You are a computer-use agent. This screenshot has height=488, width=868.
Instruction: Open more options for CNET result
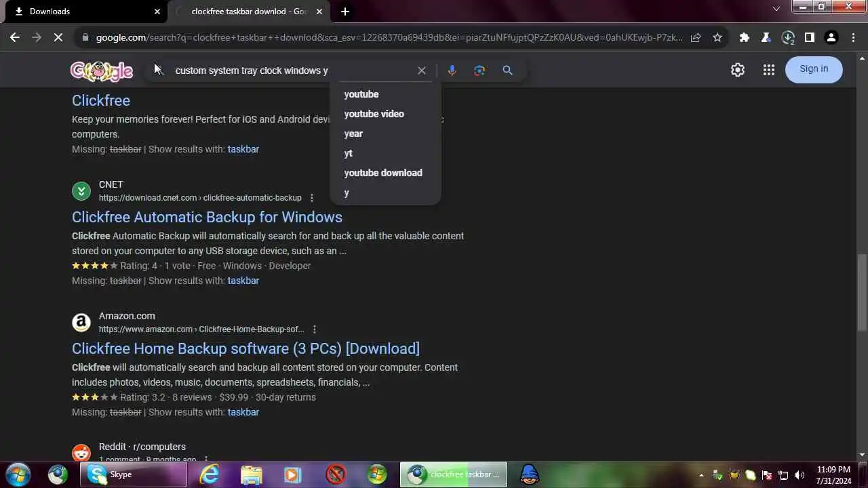(x=312, y=198)
